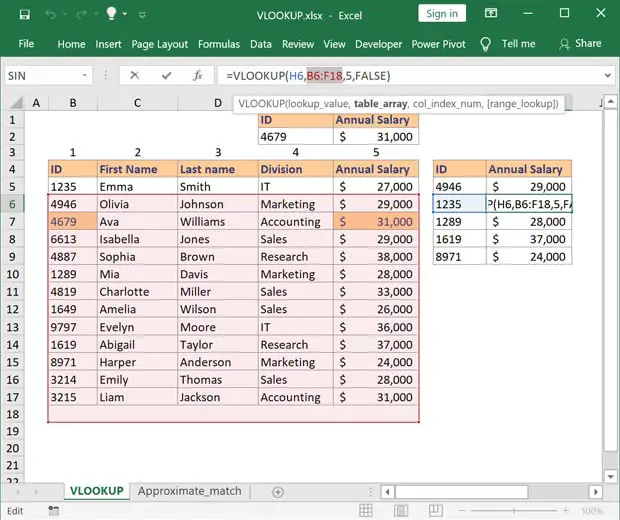The width and height of the screenshot is (620, 520).
Task: Click the Share button
Action: [x=580, y=43]
